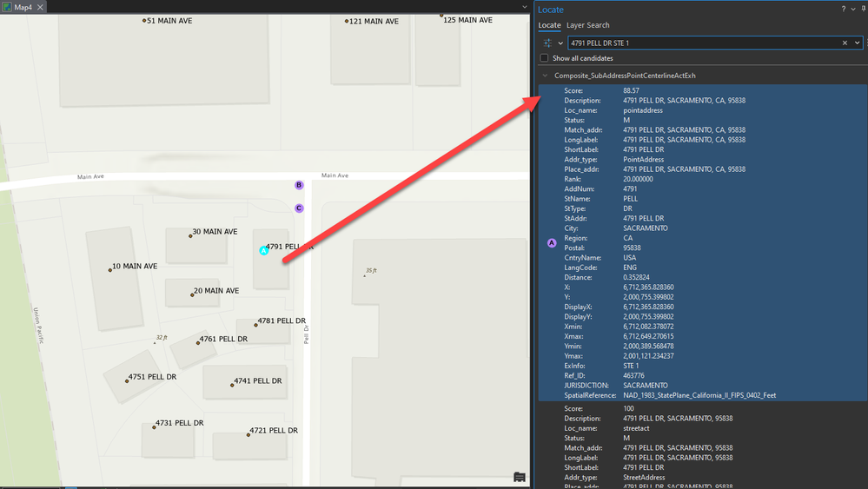Select the Xmin 6,712,082.378072 value
The height and width of the screenshot is (489, 868).
648,327
